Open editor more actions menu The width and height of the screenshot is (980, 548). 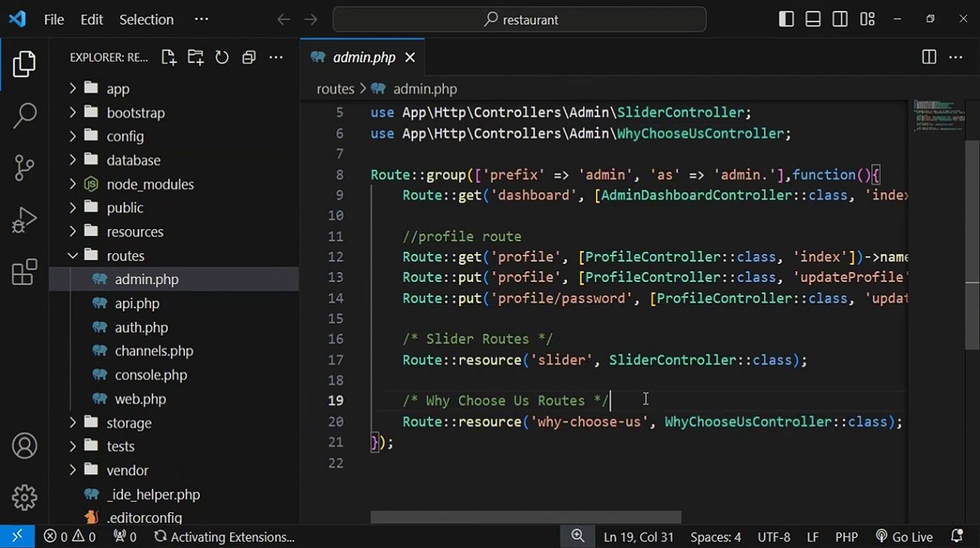click(x=956, y=57)
